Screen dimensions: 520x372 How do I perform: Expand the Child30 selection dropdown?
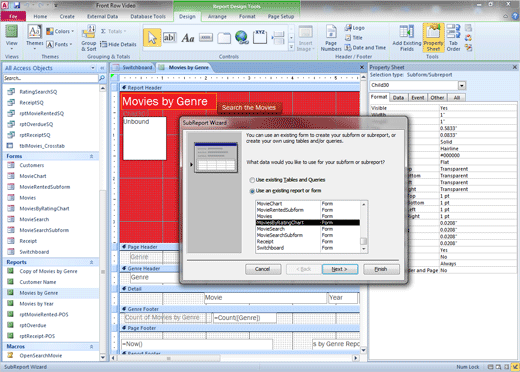[461, 85]
